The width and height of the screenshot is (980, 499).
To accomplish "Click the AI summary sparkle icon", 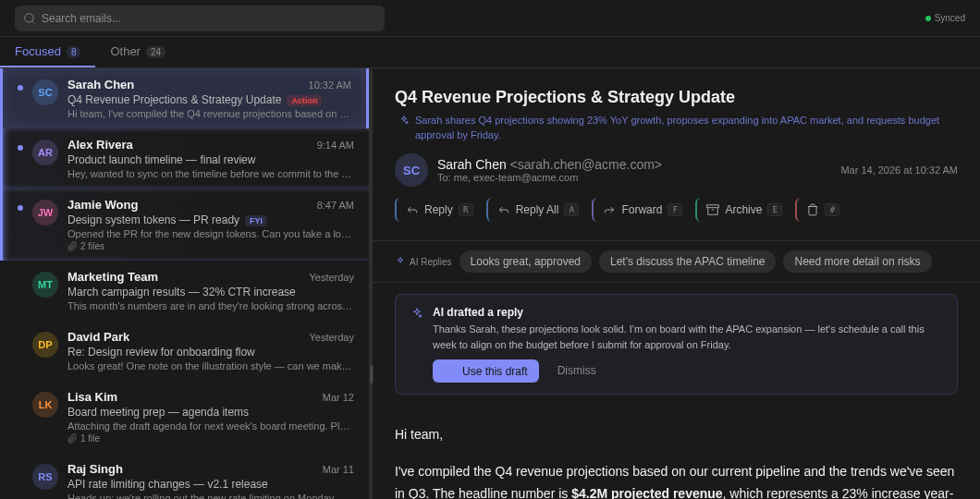I will [404, 120].
